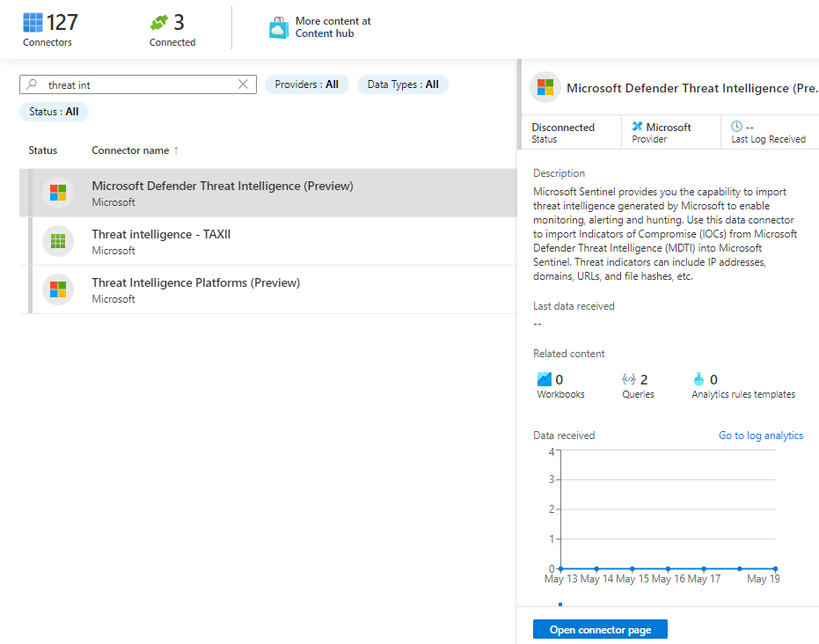Click the Connectors grid icon

[x=33, y=23]
